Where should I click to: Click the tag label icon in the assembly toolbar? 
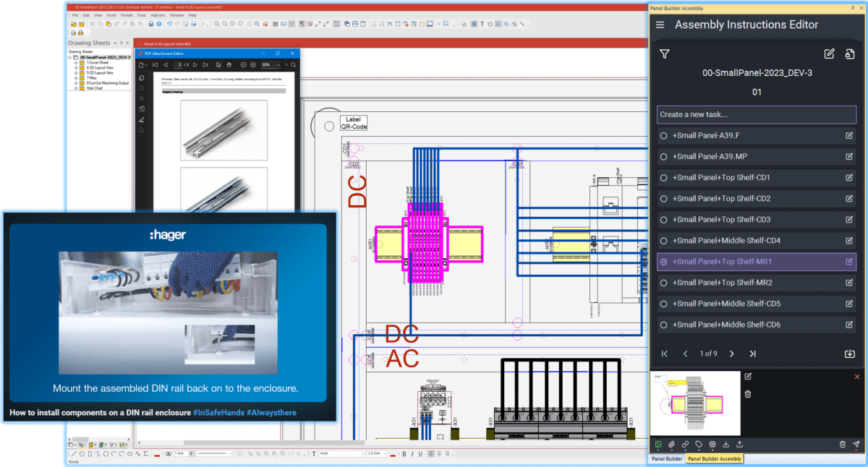pyautogui.click(x=699, y=444)
